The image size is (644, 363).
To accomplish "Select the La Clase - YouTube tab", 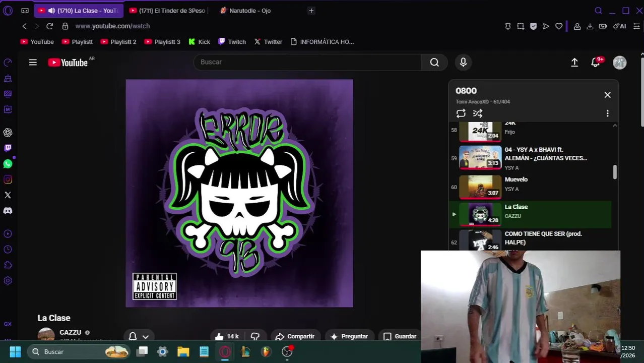I will (78, 11).
